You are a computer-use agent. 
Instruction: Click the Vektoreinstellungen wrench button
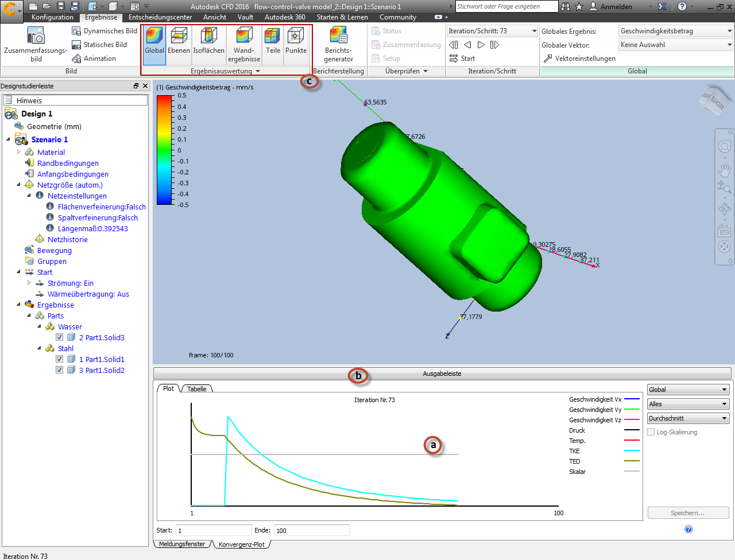click(579, 59)
